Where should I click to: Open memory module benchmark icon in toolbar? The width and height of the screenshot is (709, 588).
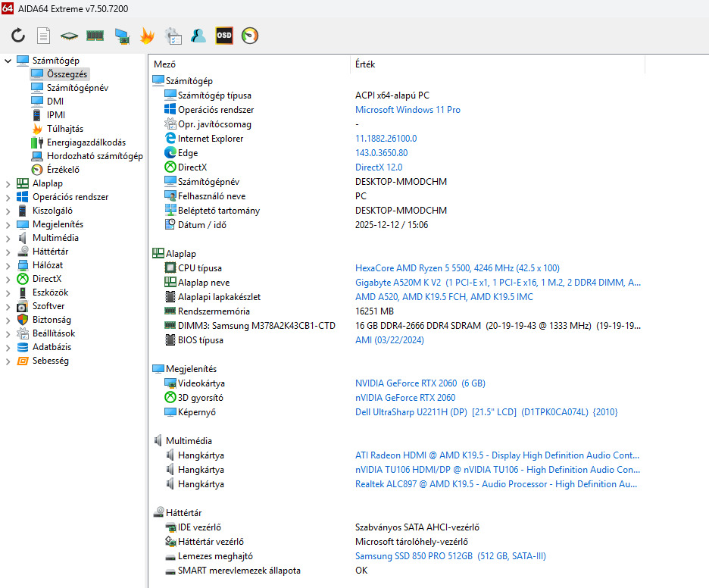(95, 36)
